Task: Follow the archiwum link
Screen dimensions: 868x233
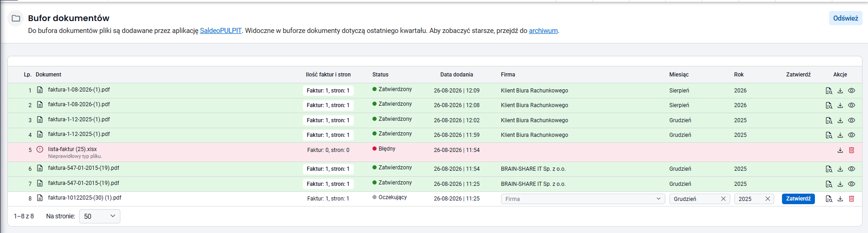Action: 543,31
